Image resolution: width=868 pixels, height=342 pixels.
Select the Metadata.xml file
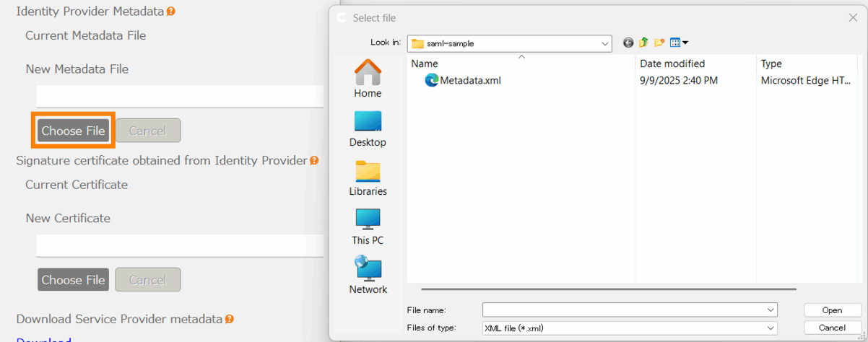click(x=469, y=81)
